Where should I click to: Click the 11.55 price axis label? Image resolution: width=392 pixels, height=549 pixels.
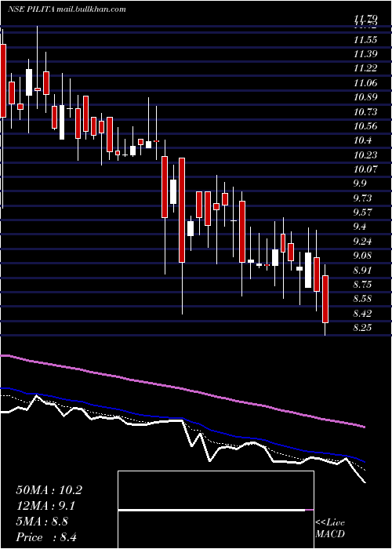tap(365, 39)
